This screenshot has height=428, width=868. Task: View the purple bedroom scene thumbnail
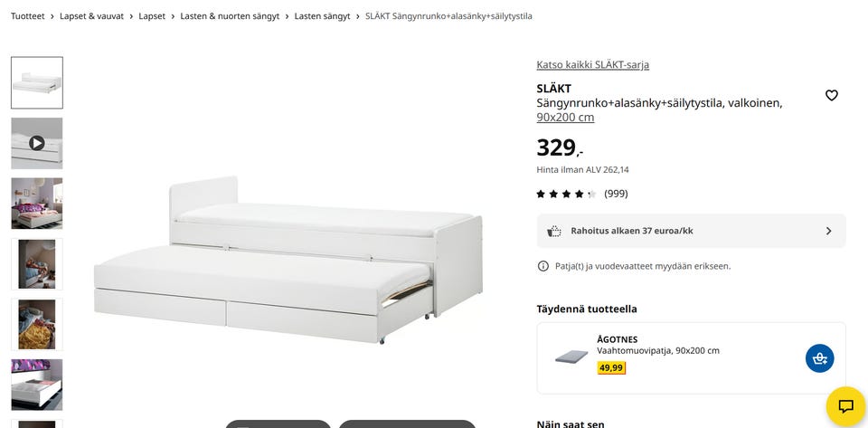36,204
